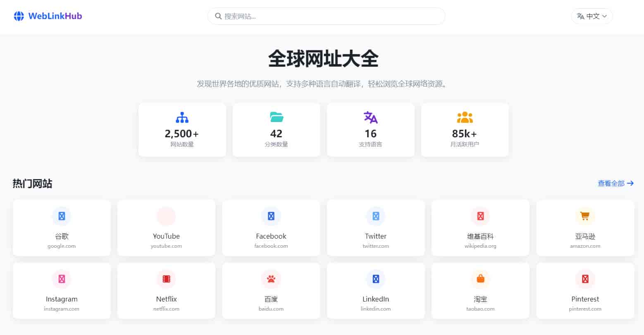Click the open folder icon above 42

(x=277, y=118)
